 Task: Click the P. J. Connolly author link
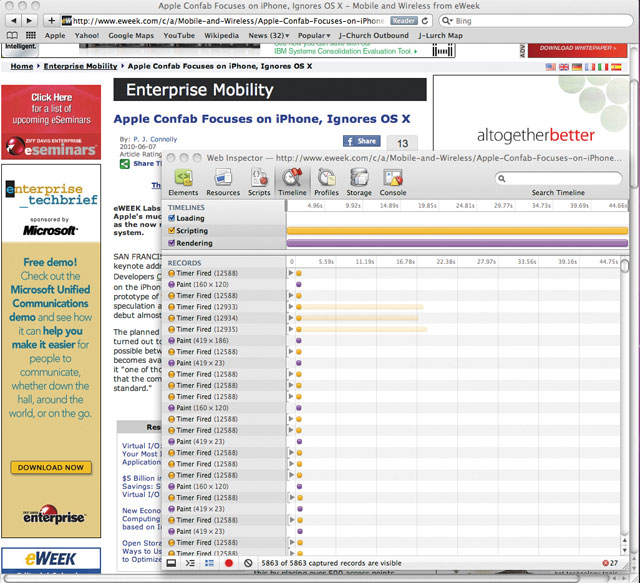coord(155,139)
